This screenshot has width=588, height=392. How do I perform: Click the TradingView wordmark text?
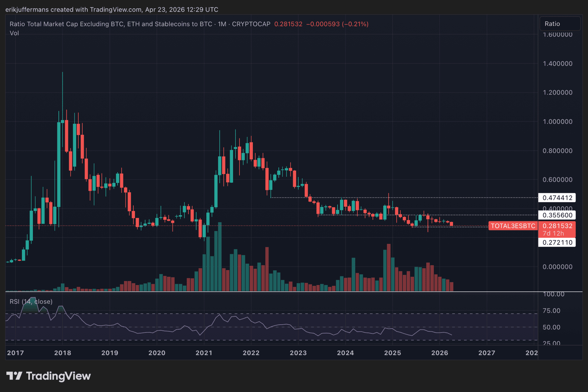58,376
